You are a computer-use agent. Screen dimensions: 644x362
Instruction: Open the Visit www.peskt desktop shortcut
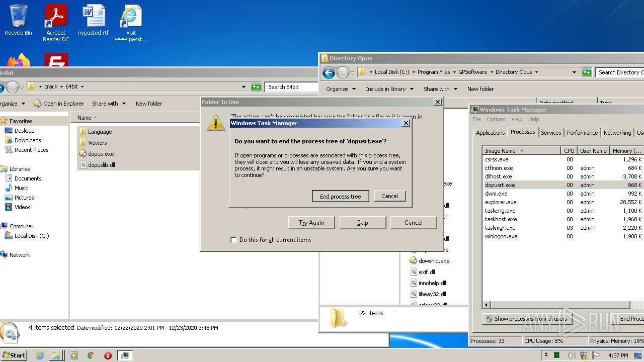coord(131,23)
